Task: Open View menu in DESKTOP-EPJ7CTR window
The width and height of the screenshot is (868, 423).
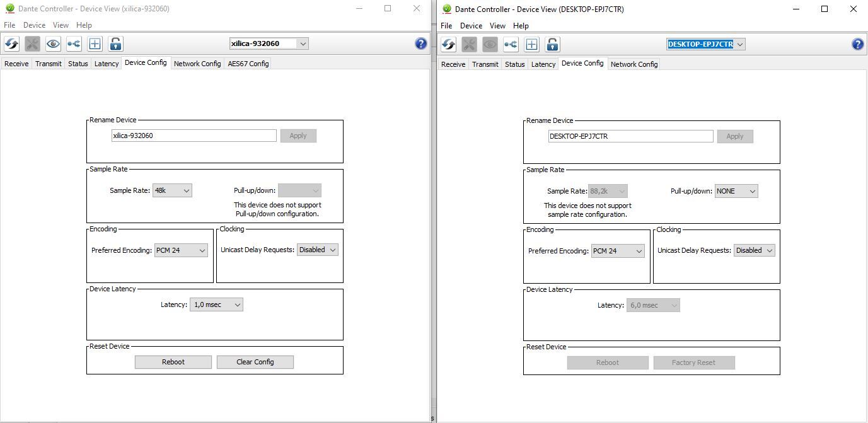Action: click(x=497, y=26)
